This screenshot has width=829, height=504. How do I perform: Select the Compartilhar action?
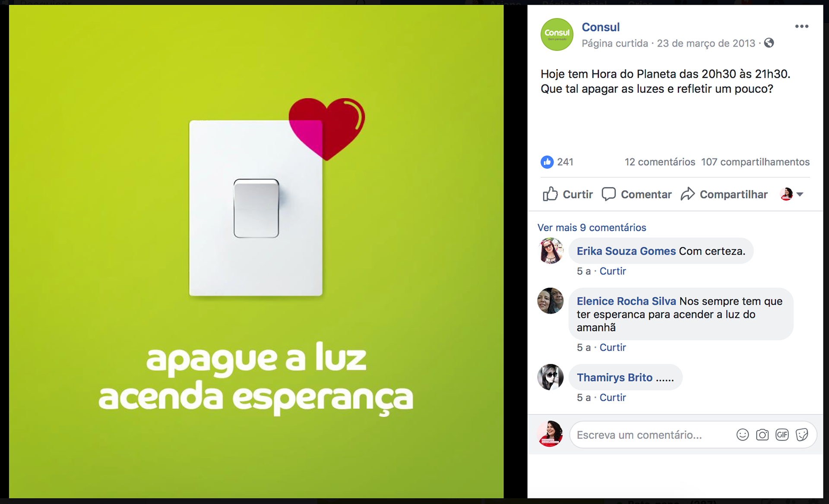click(x=724, y=194)
